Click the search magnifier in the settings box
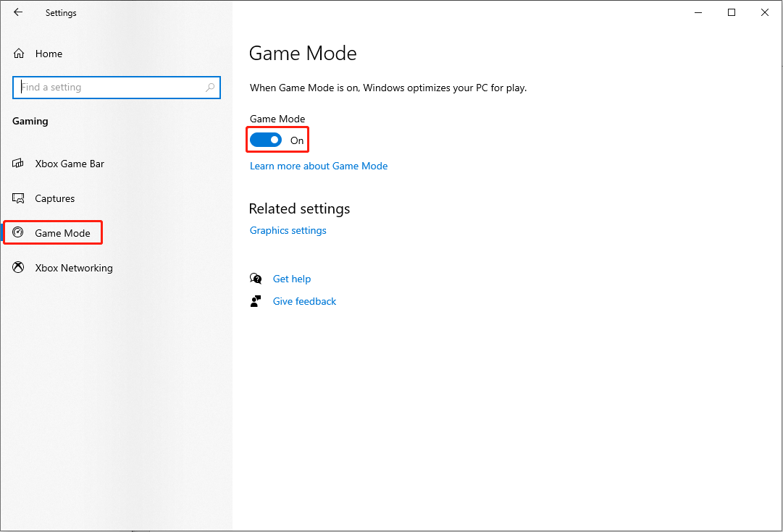The image size is (783, 532). pyautogui.click(x=210, y=87)
